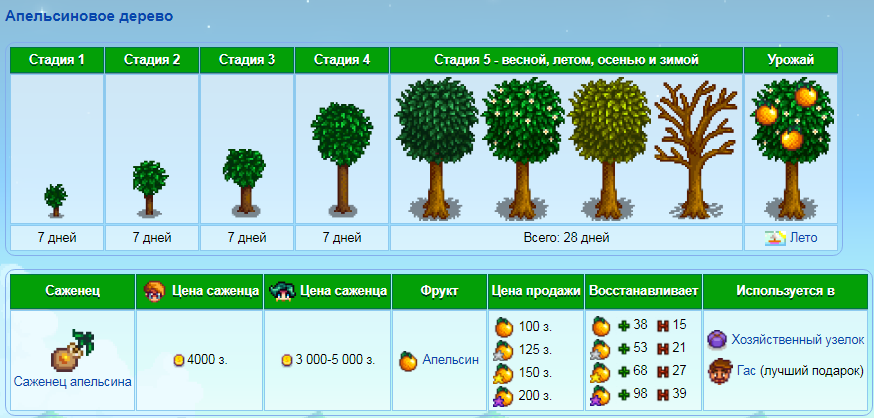
Task: Click the regular orange icon at 100 з.
Action: (504, 327)
